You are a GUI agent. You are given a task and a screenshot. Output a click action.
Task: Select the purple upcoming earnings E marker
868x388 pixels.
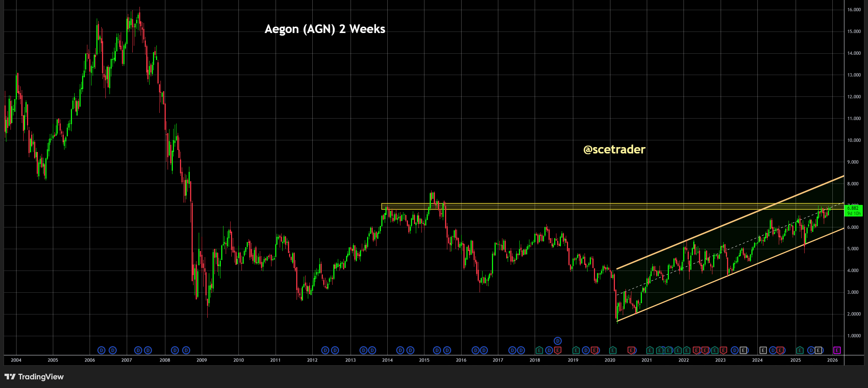[837, 350]
